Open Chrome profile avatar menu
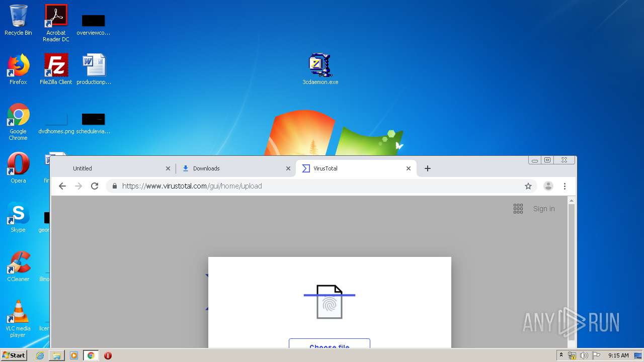644x362 pixels. coord(548,186)
